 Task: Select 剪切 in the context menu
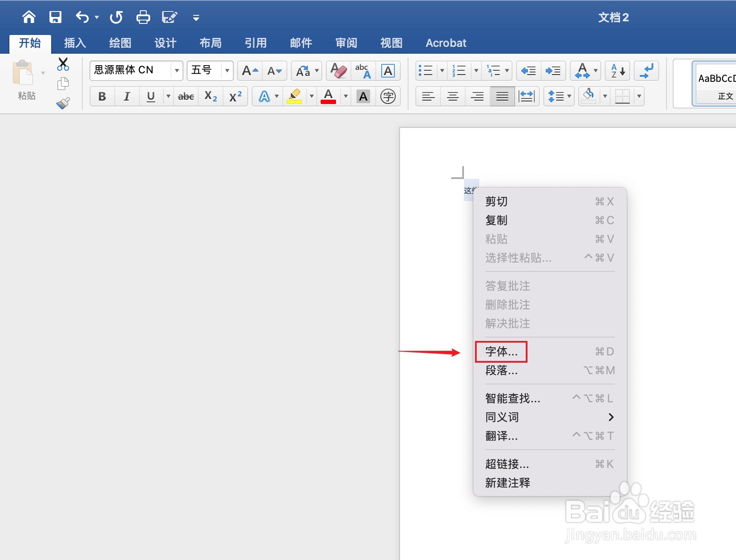(550, 202)
